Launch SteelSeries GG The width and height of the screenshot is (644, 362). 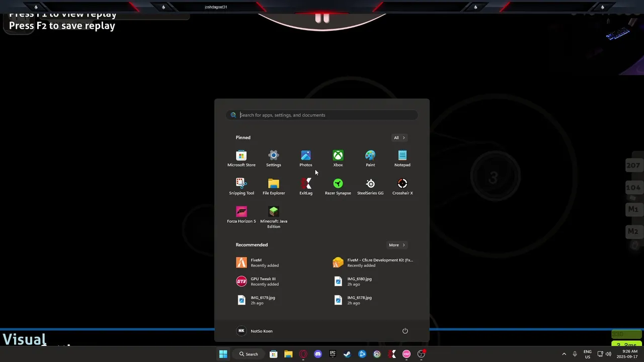point(370,187)
